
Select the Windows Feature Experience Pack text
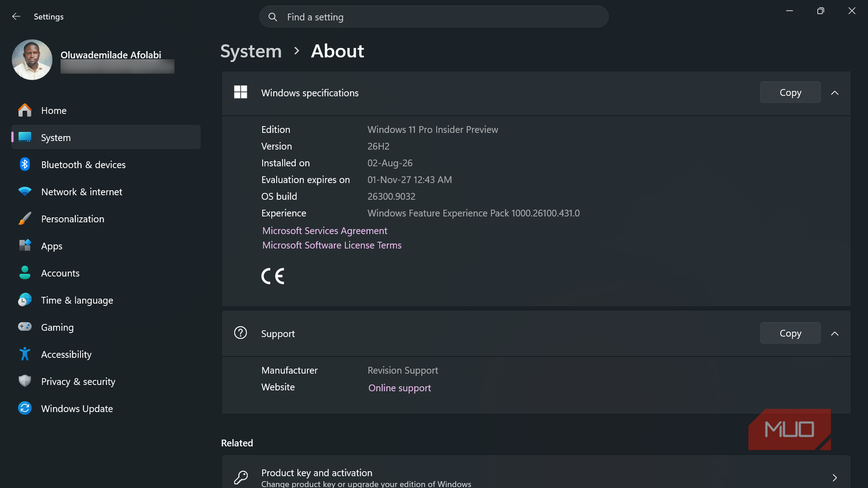473,213
